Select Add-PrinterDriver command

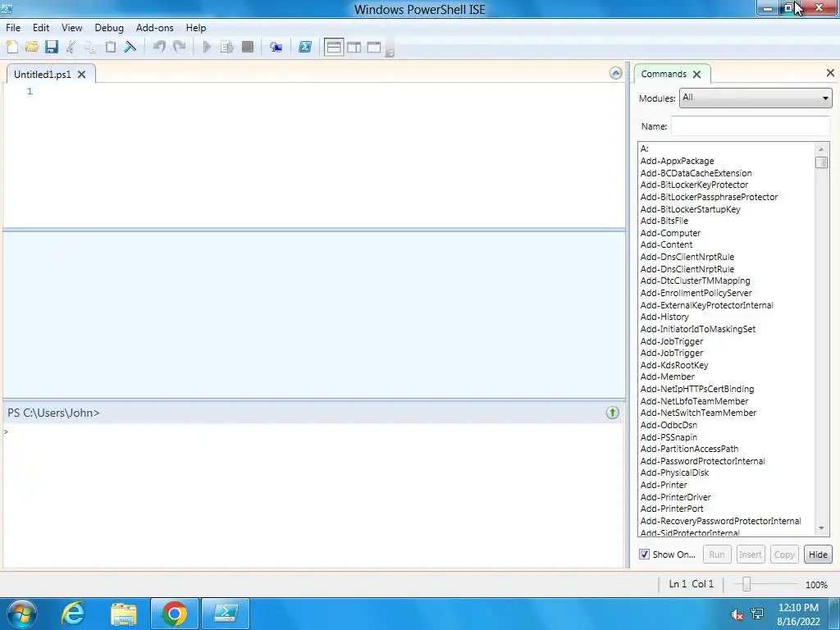coord(676,497)
